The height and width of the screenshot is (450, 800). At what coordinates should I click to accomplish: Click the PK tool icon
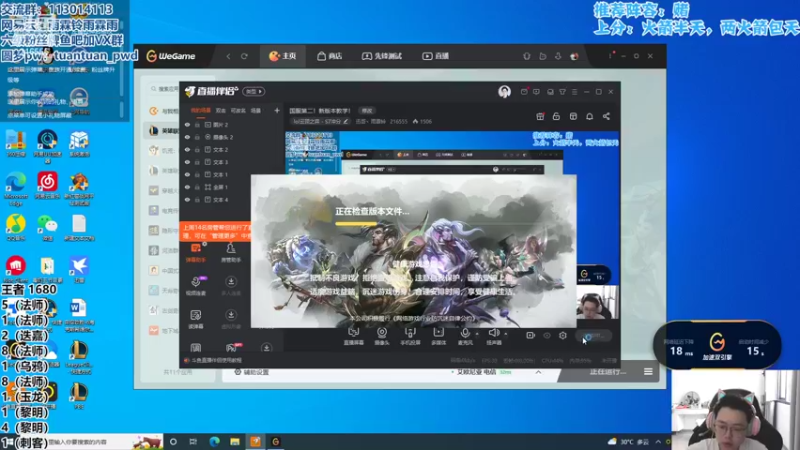[x=231, y=348]
